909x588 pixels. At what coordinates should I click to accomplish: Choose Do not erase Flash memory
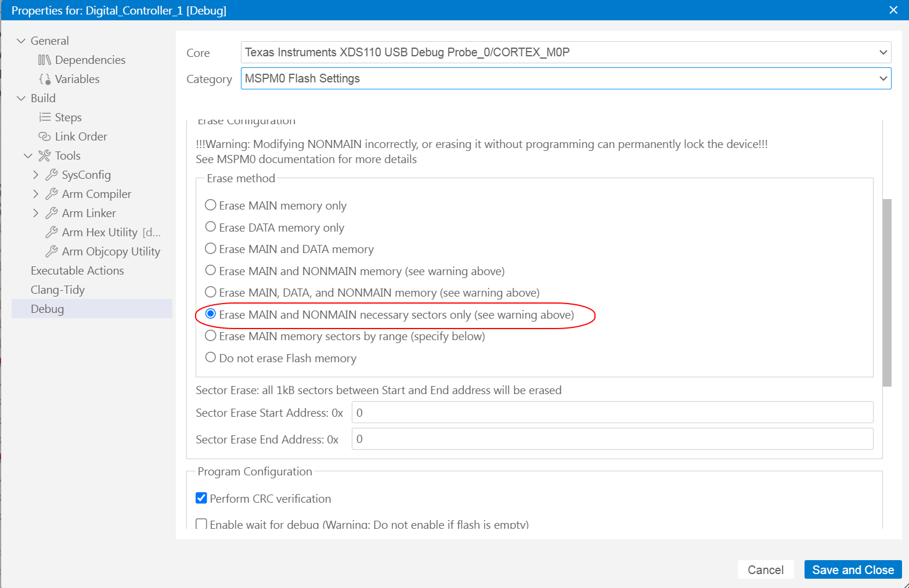coord(210,357)
